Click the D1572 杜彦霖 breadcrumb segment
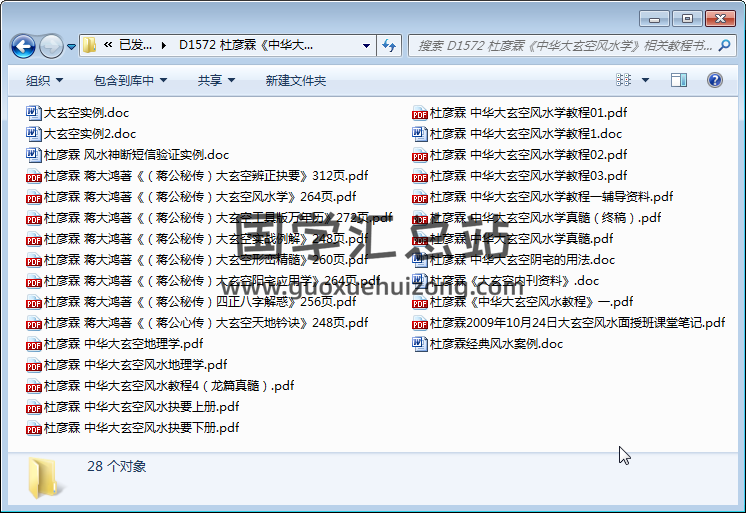 point(245,45)
